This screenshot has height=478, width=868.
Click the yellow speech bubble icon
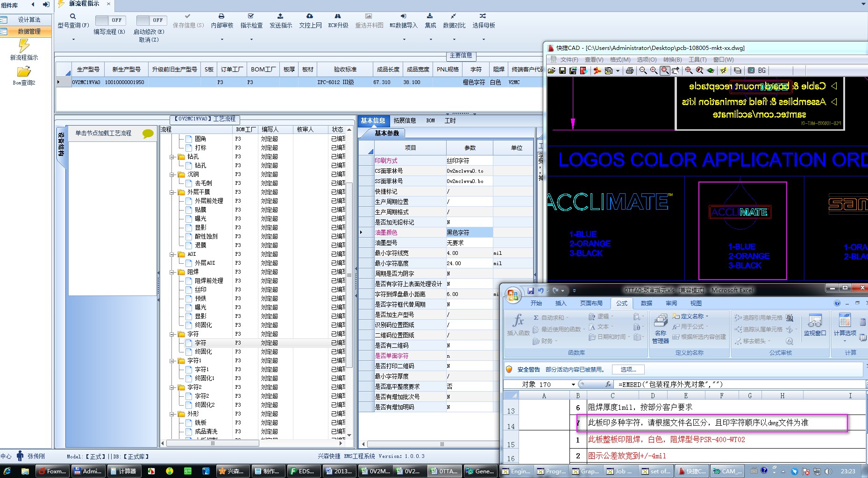click(x=148, y=134)
